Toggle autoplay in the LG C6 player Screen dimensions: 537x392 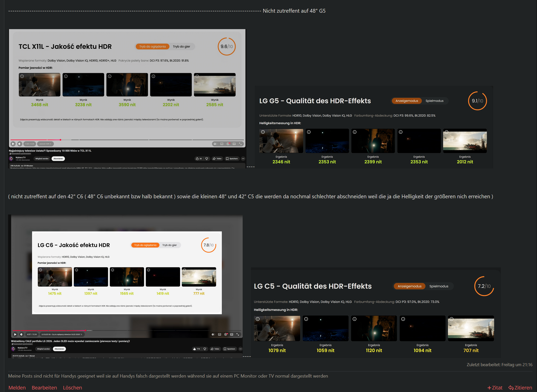pyautogui.click(x=213, y=335)
